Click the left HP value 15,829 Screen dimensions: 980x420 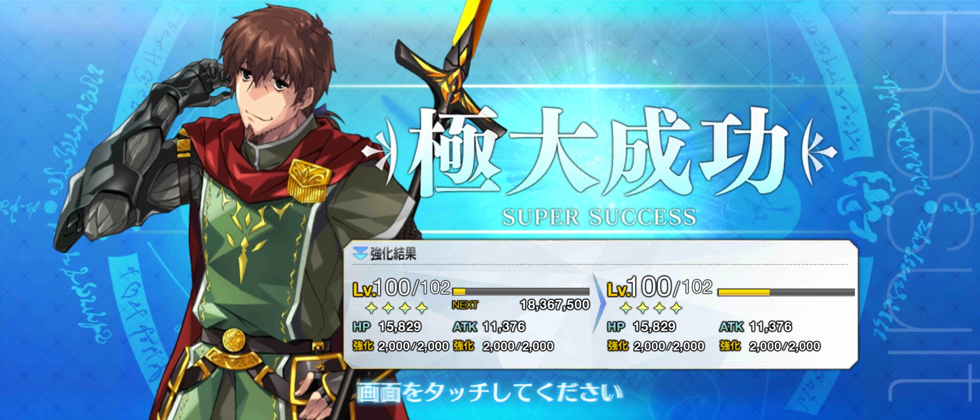pos(400,326)
